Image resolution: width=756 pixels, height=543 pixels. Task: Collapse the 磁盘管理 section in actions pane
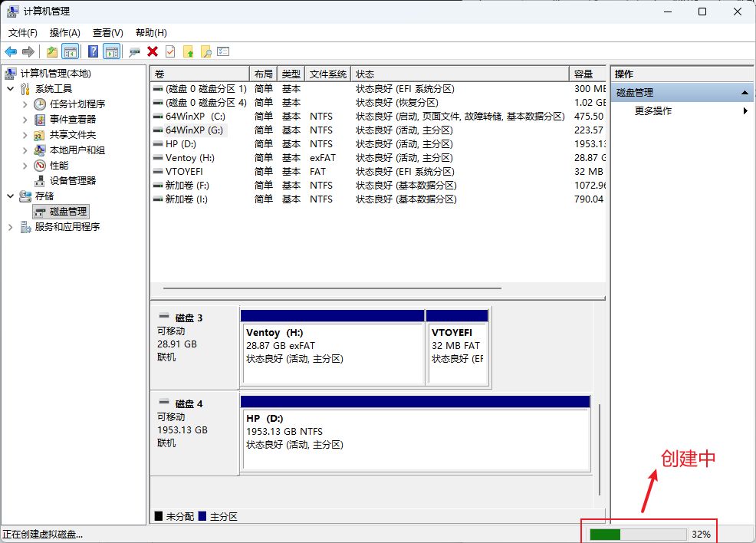pos(745,93)
